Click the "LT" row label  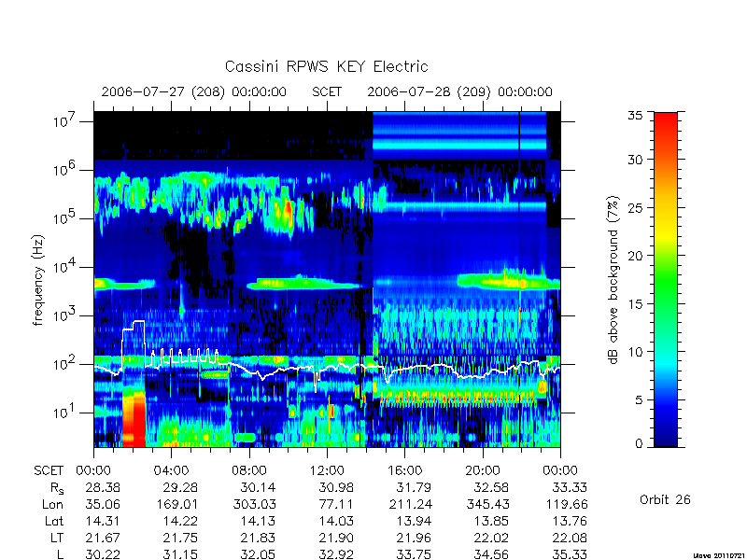[57, 539]
